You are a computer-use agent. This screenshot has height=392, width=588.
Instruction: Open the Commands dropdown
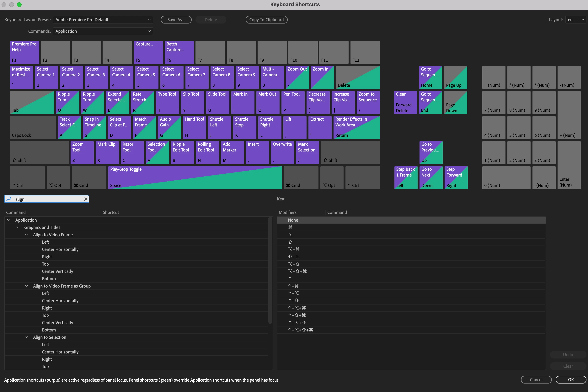click(x=103, y=31)
